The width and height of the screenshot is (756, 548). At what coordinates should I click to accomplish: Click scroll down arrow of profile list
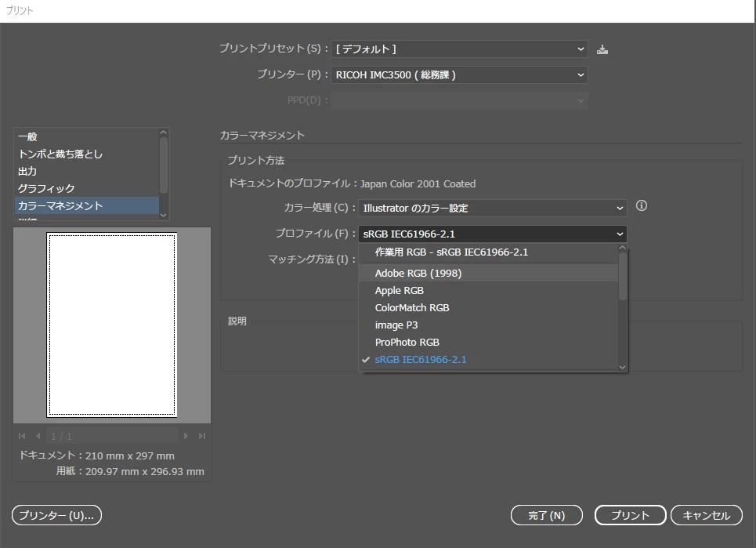(x=623, y=367)
